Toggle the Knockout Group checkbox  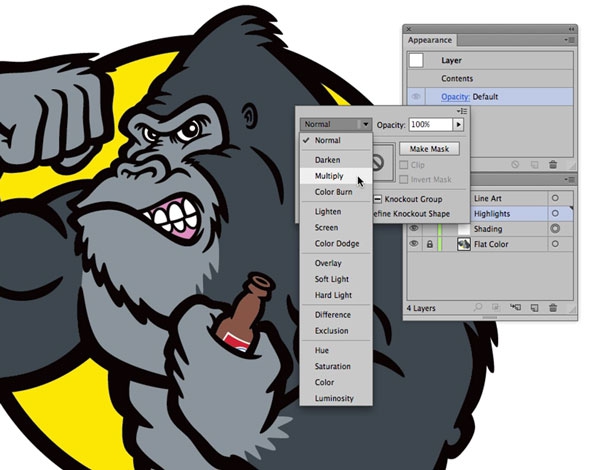click(376, 199)
